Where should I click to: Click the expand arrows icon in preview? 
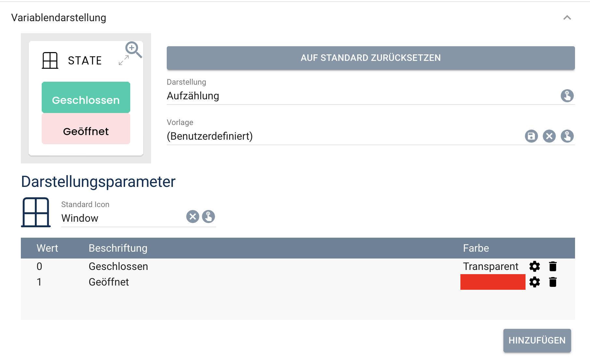pyautogui.click(x=124, y=60)
